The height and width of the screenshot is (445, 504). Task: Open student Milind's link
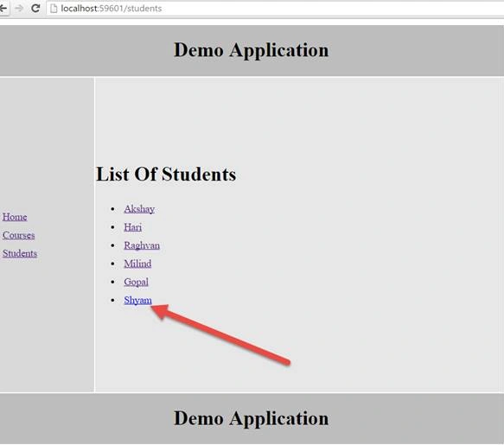point(137,264)
